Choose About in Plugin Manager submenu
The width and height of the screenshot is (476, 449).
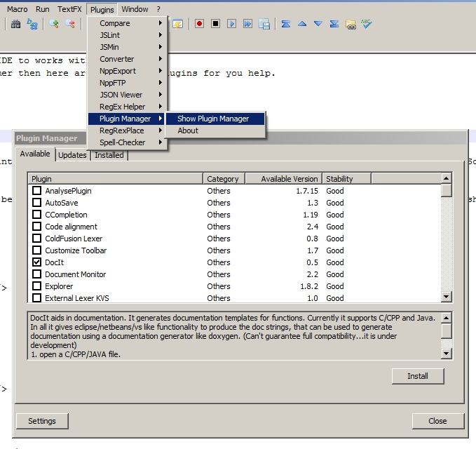point(215,130)
